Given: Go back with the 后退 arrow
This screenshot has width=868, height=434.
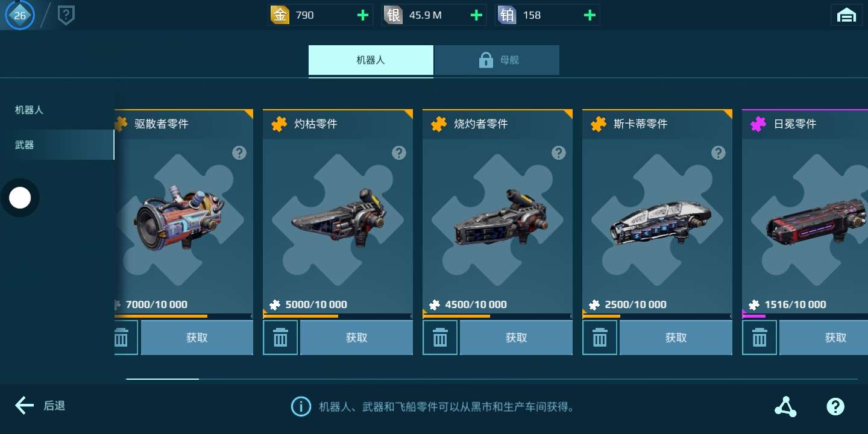Looking at the screenshot, I should (40, 406).
